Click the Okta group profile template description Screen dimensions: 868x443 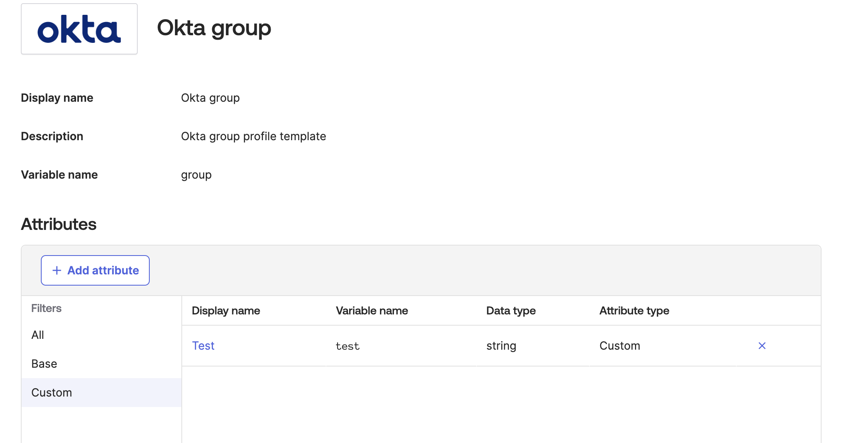(x=253, y=136)
